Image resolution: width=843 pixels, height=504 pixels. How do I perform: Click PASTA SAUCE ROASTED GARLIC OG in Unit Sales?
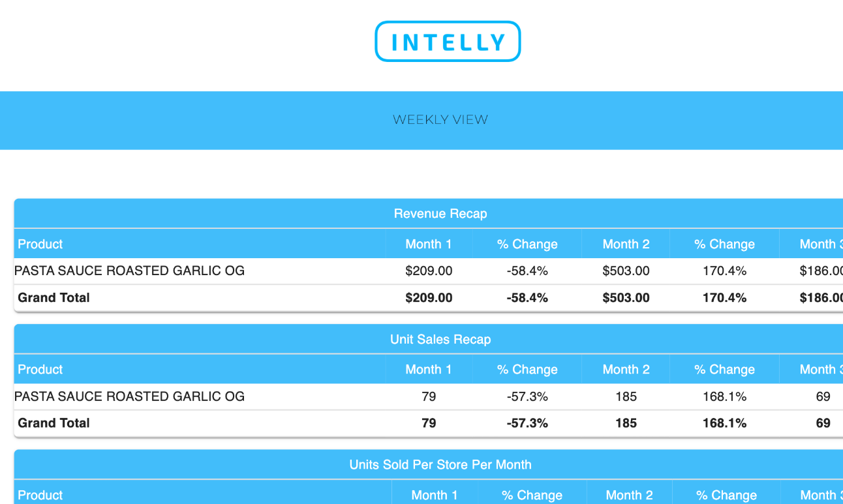[x=130, y=396]
